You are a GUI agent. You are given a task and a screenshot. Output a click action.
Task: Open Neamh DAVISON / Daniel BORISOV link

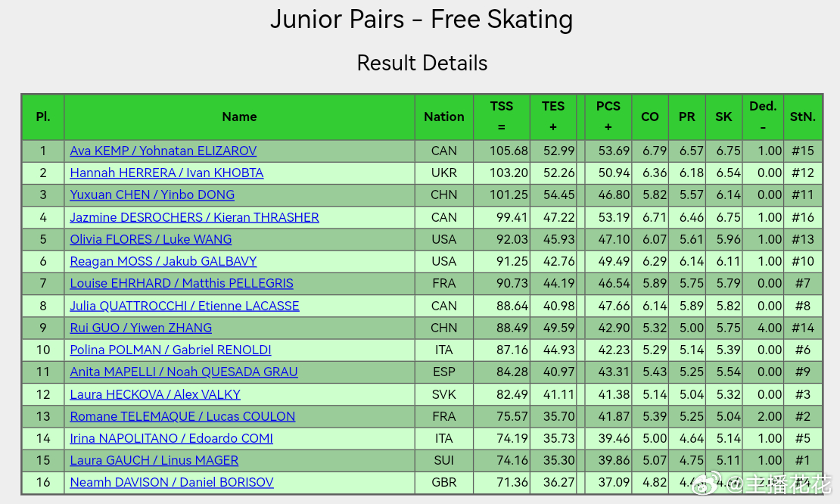click(172, 483)
